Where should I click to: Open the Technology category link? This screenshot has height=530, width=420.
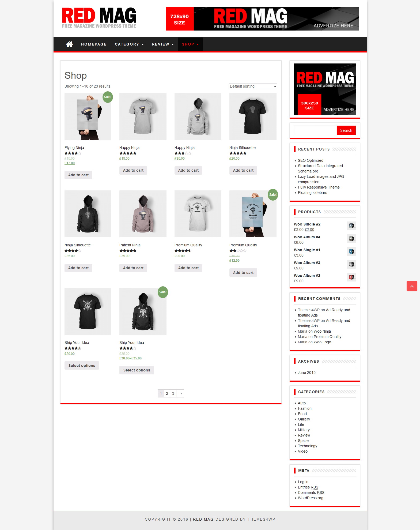[x=308, y=446]
